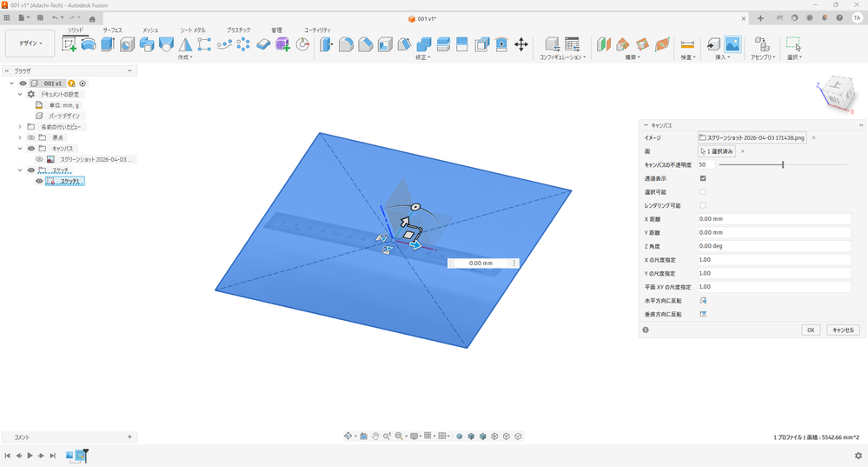Select the Offset Plane construct tool
Viewport: 868px width, 467px height.
603,44
